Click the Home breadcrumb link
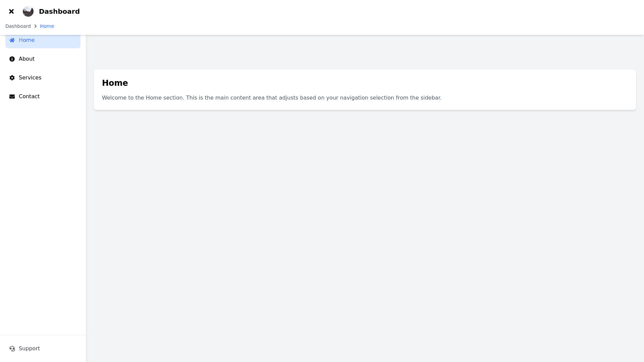 47,26
